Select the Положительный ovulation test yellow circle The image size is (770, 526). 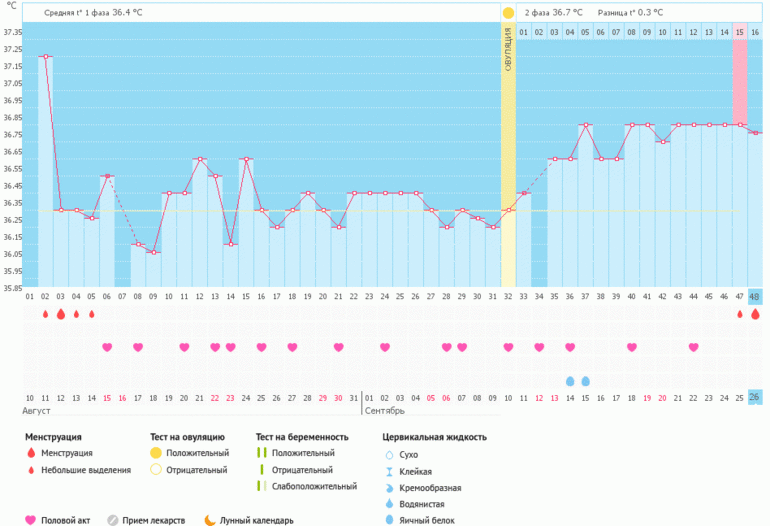pos(155,453)
